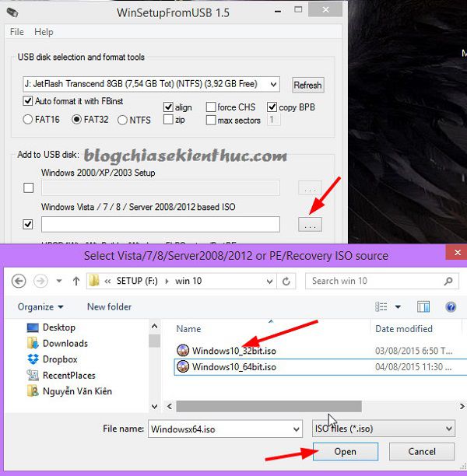The width and height of the screenshot is (467, 476).
Task: Click navigation pane vertical scrollbar thumb
Action: (154, 341)
